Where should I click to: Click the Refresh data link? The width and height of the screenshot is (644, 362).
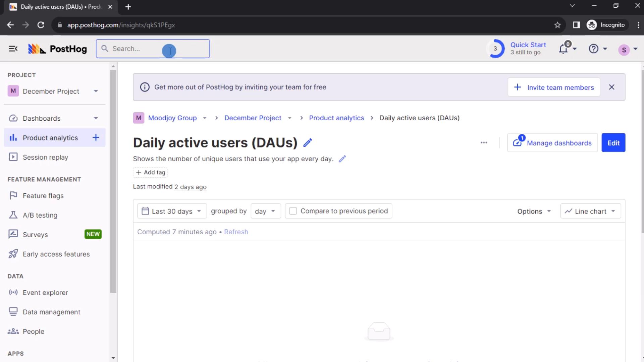point(236,232)
